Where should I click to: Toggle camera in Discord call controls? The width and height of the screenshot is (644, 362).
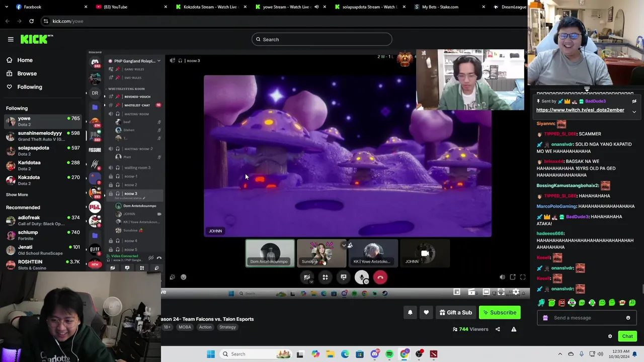pos(307,277)
